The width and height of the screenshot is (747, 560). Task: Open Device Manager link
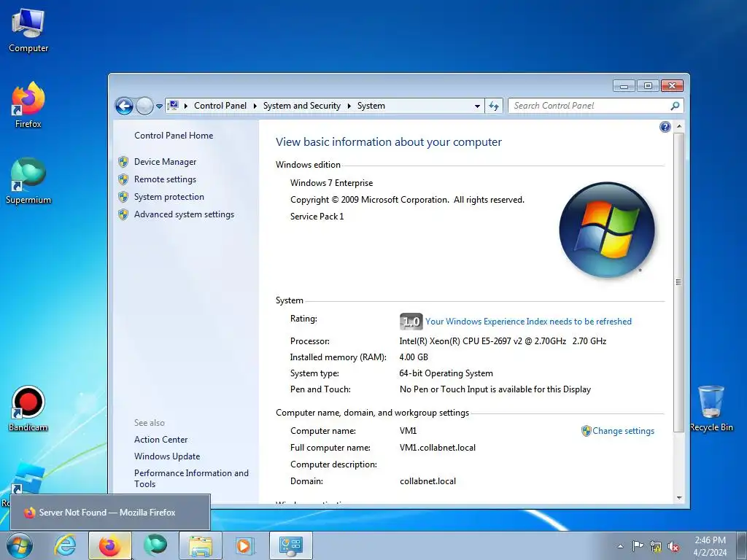click(166, 162)
